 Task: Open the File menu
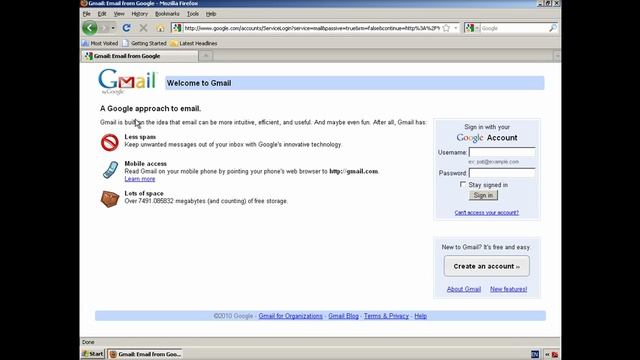tap(87, 13)
